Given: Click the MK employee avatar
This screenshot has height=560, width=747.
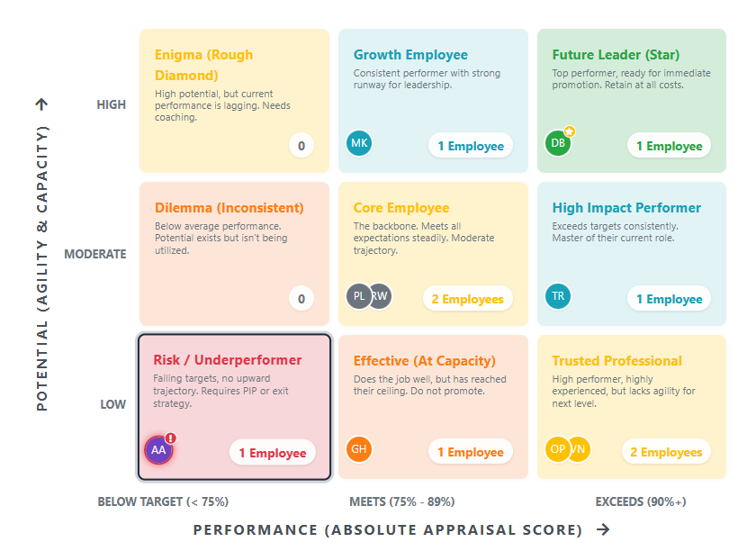Looking at the screenshot, I should click(x=359, y=143).
